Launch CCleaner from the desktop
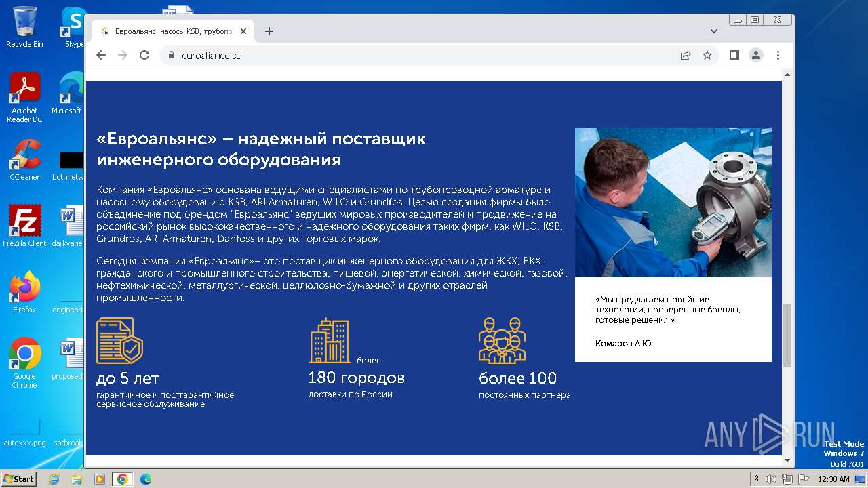868x488 pixels. [24, 160]
